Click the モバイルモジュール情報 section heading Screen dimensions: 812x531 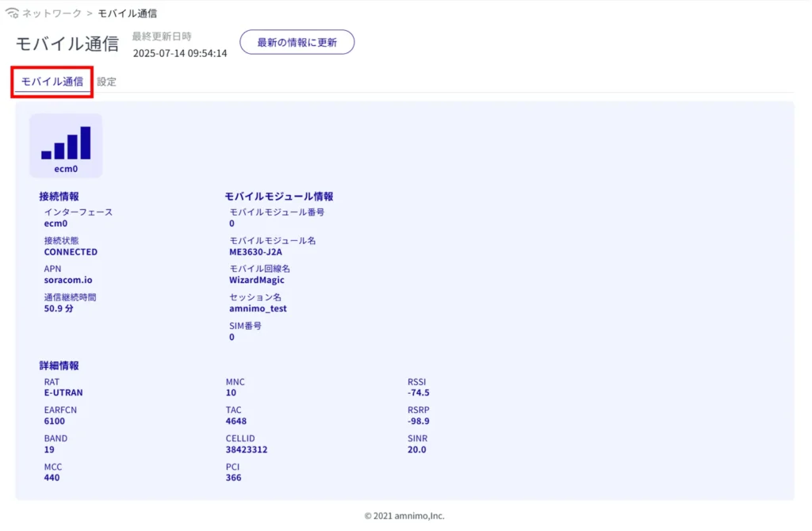tap(278, 196)
